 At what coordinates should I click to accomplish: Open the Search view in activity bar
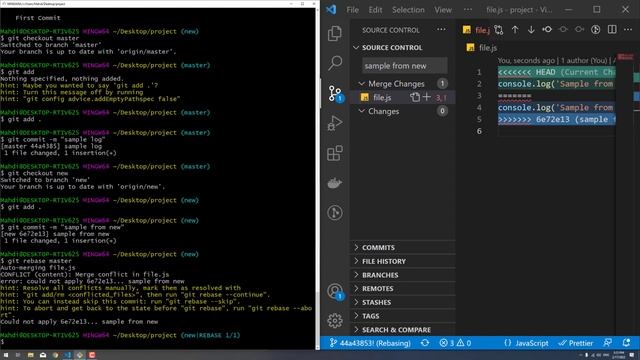click(335, 63)
